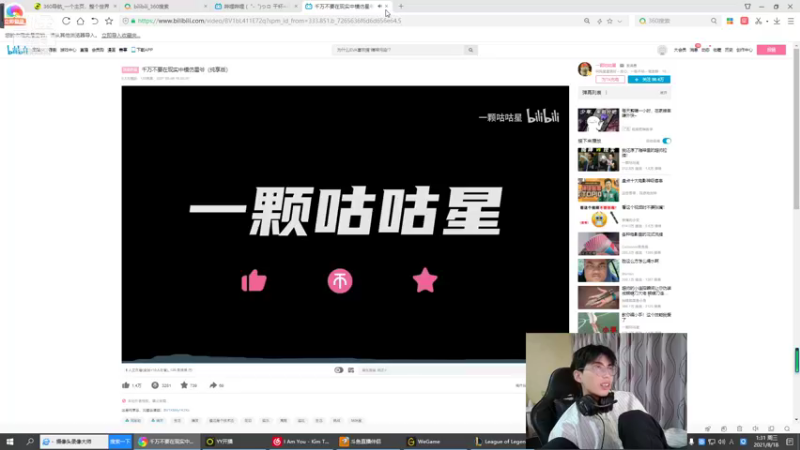Add to favorites with the star below the player
This screenshot has height=450, width=800.
pos(184,385)
